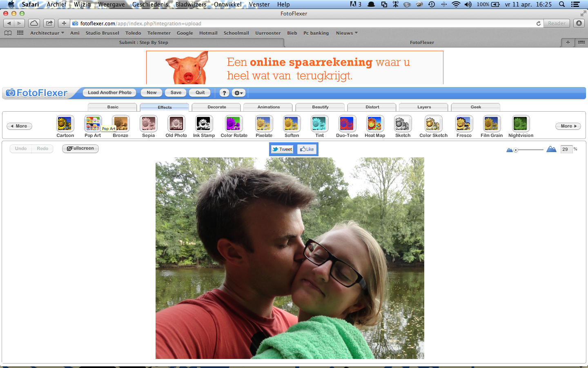The image size is (588, 368).
Task: Click the photo in the canvas
Action: pyautogui.click(x=290, y=258)
